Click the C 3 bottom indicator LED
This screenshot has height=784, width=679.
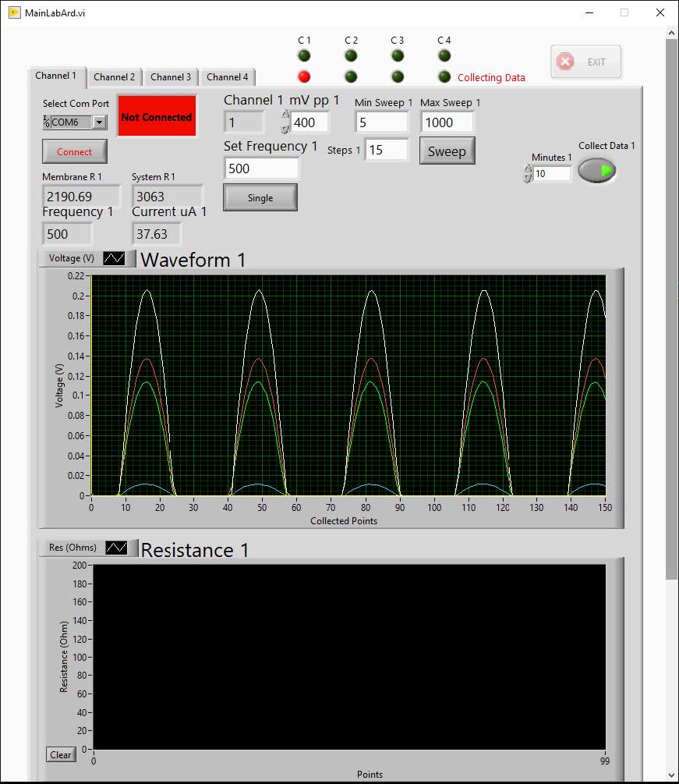398,76
